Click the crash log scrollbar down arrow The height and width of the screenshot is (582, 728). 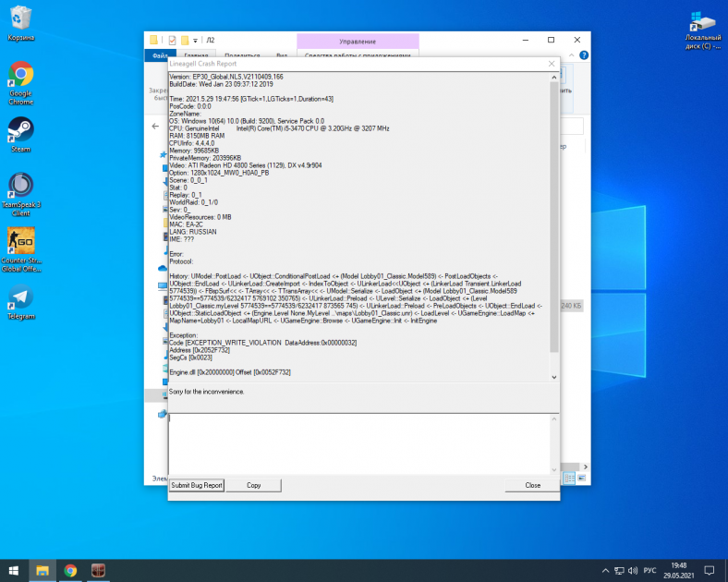point(553,377)
